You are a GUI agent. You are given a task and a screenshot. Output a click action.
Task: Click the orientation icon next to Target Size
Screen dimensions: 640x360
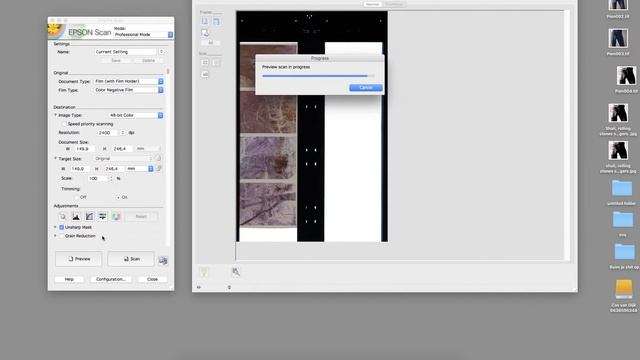point(158,158)
